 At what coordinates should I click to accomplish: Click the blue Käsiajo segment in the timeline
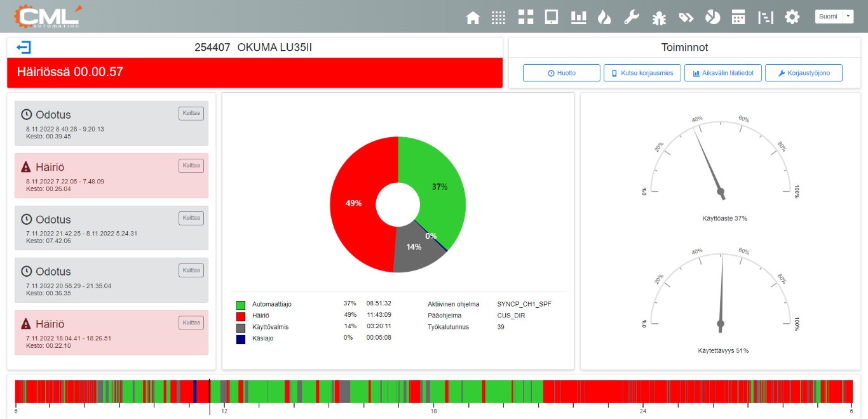[194, 391]
